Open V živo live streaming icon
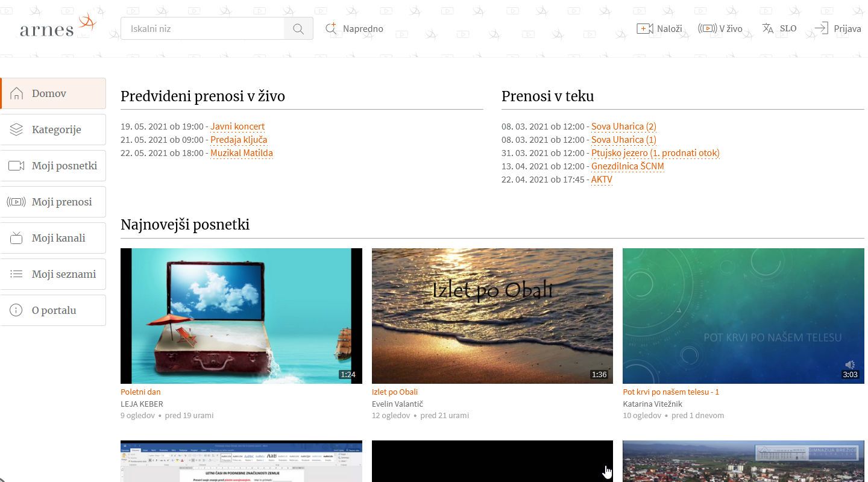The width and height of the screenshot is (868, 482). (x=708, y=28)
